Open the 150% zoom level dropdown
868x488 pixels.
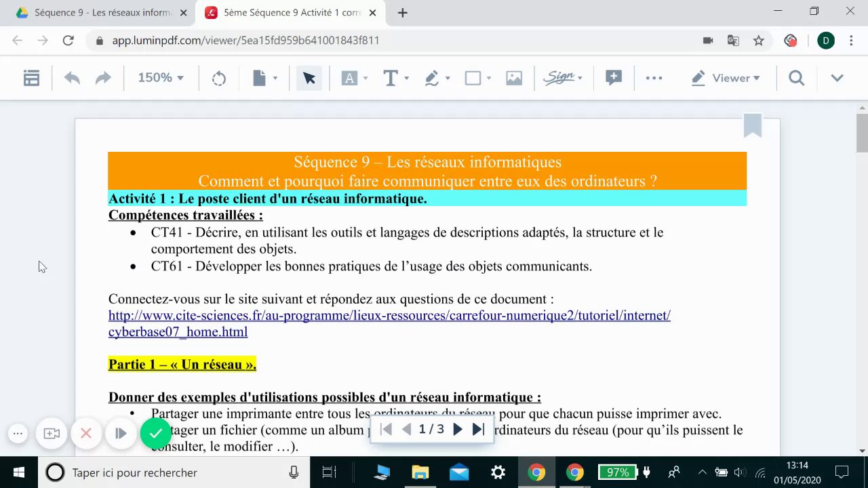pyautogui.click(x=161, y=78)
